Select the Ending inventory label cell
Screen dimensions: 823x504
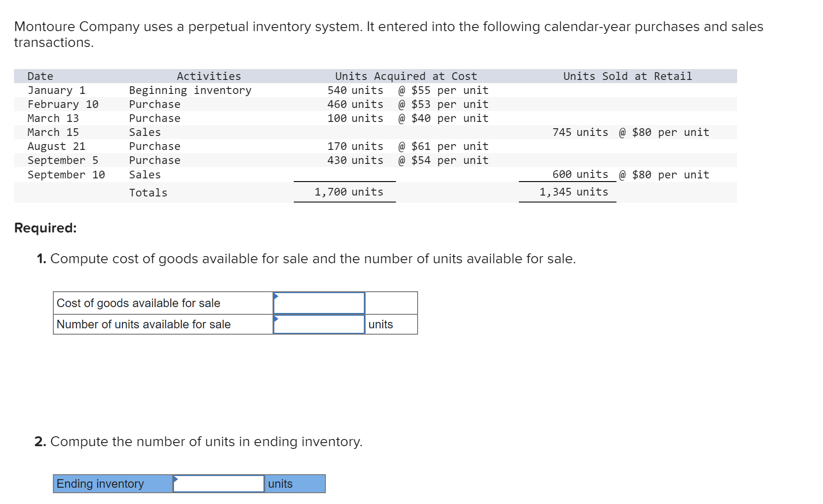(x=111, y=483)
